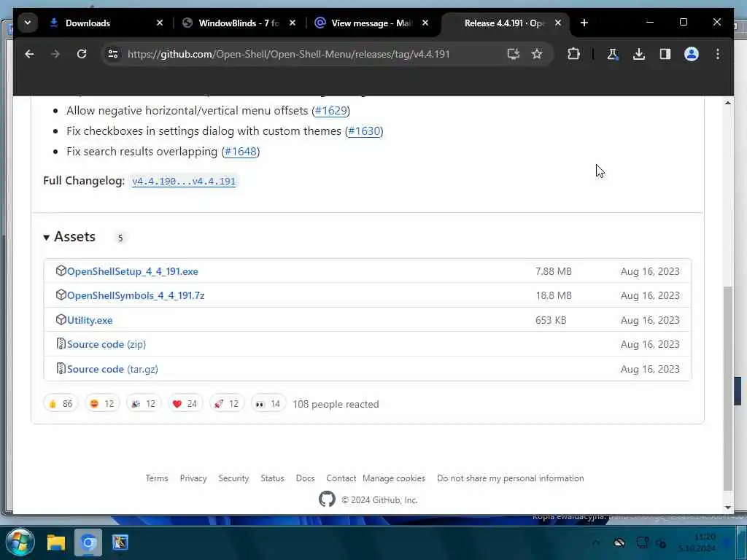Image resolution: width=747 pixels, height=560 pixels.
Task: Click the browser forward arrow
Action: tap(55, 54)
